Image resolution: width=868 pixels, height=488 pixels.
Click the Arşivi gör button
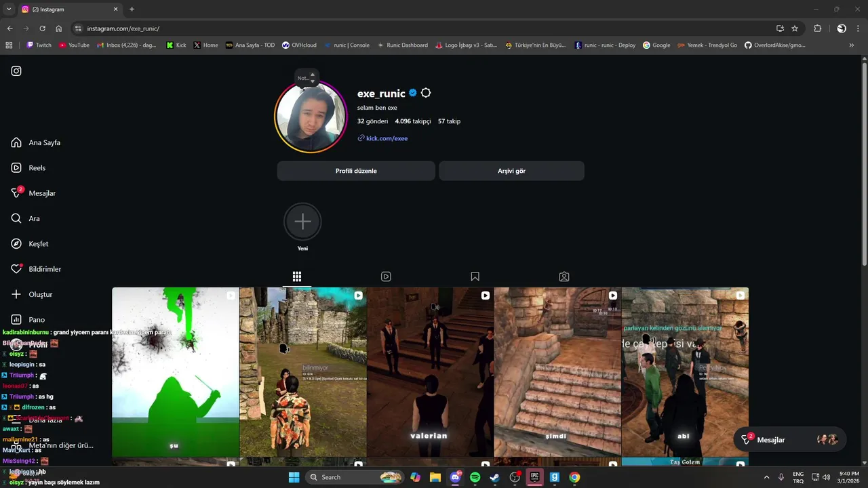coord(511,171)
